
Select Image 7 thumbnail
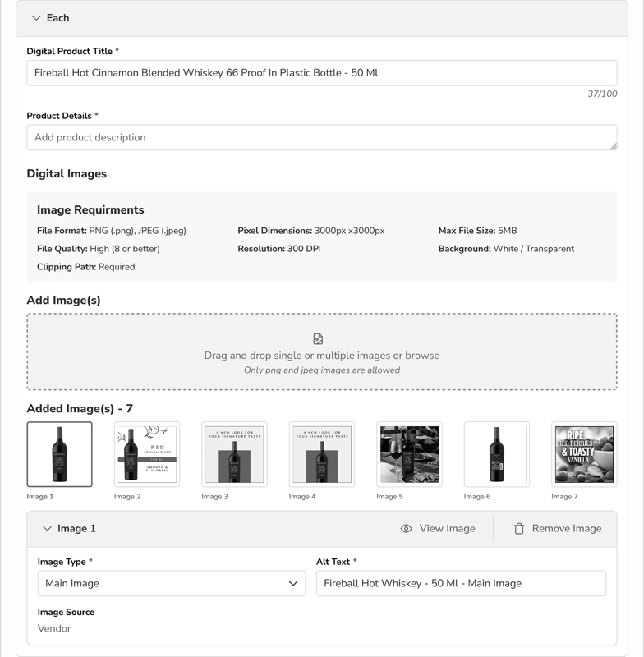584,454
